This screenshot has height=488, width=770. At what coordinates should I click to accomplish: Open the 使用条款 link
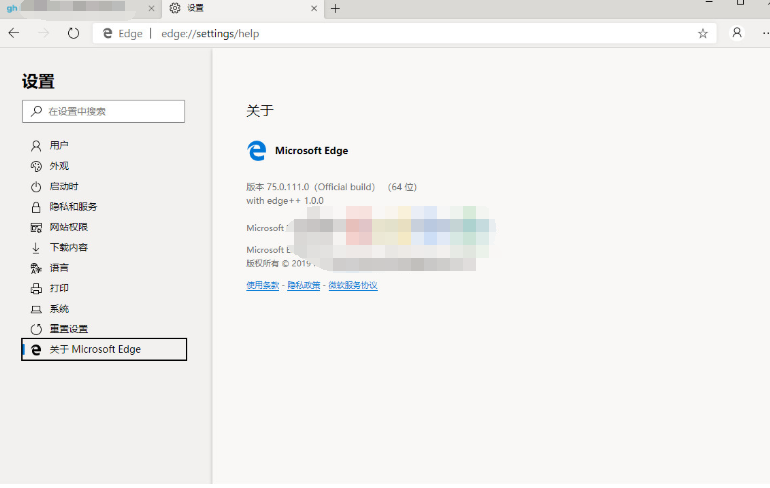pyautogui.click(x=263, y=285)
